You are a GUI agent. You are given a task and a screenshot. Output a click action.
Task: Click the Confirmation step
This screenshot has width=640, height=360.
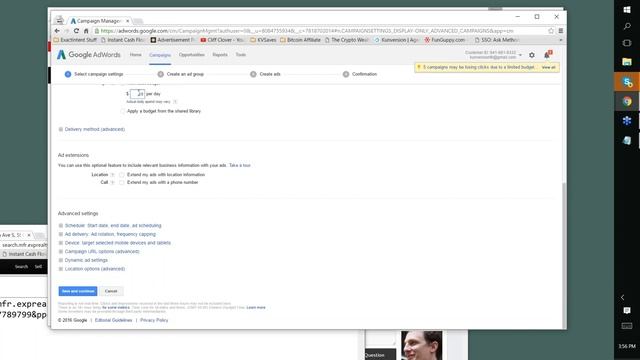pos(360,74)
